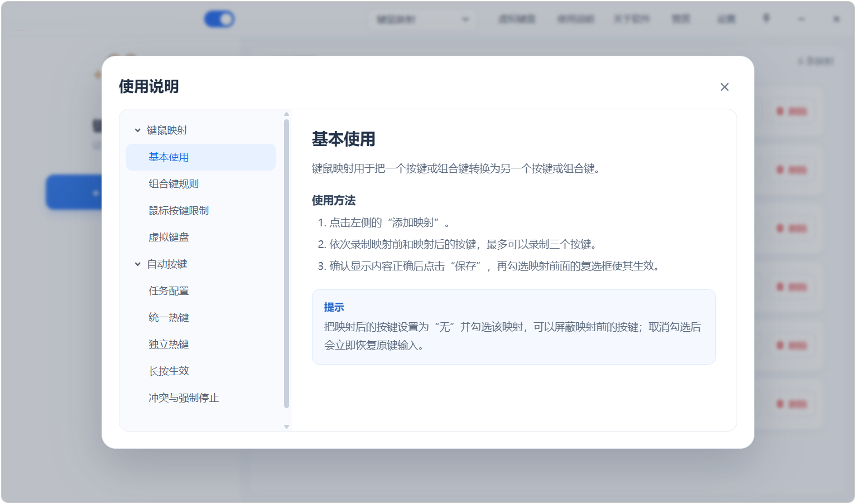This screenshot has width=856, height=504.
Task: Click the 使用说明 dialog title
Action: tap(149, 87)
